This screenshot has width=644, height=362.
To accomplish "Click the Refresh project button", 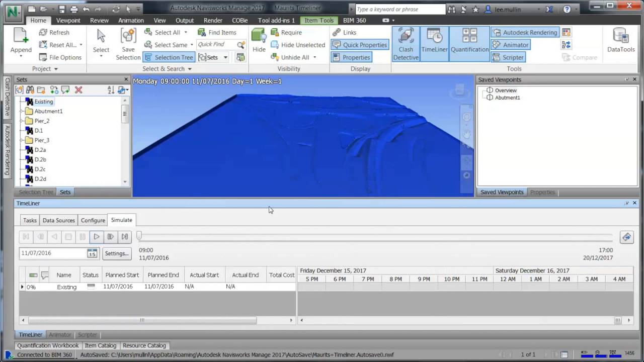I will 54,32.
